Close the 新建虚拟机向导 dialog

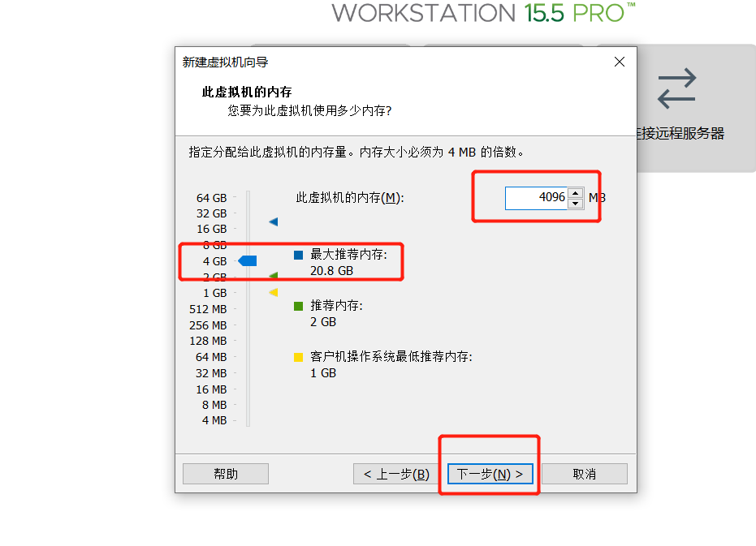click(620, 62)
